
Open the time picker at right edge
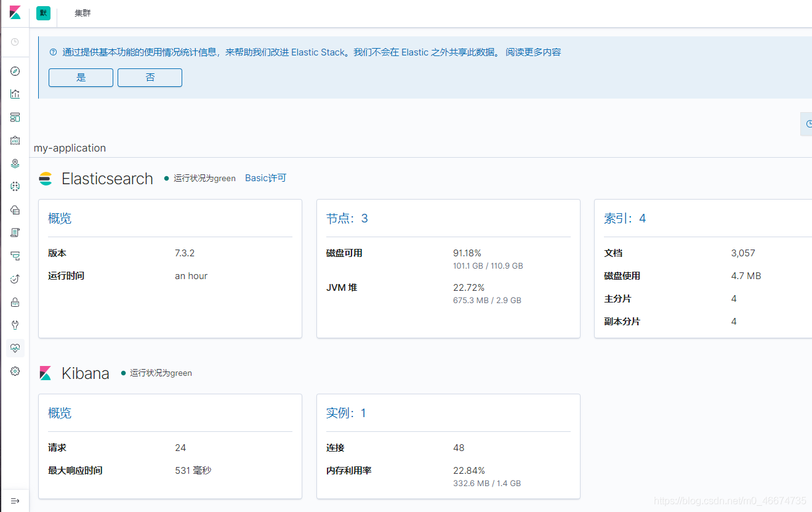[806, 124]
